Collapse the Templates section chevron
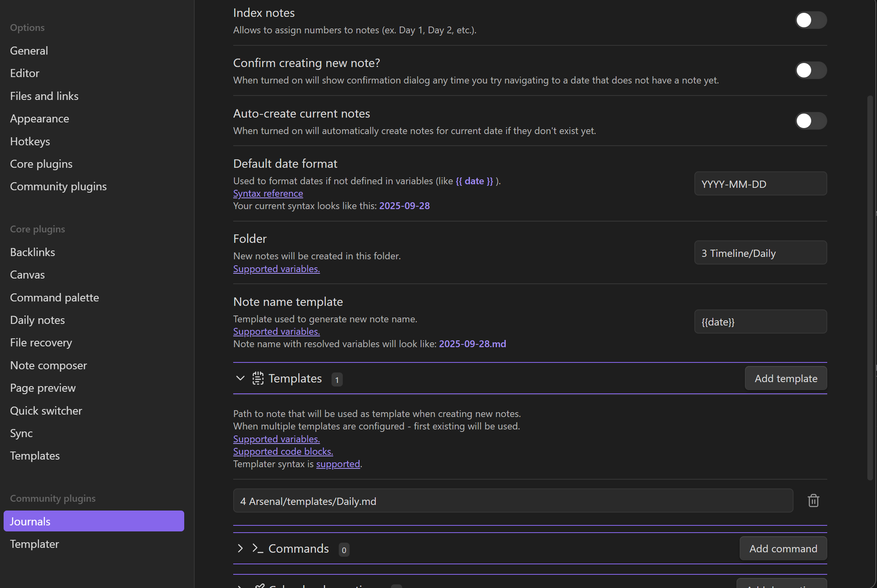 tap(240, 378)
